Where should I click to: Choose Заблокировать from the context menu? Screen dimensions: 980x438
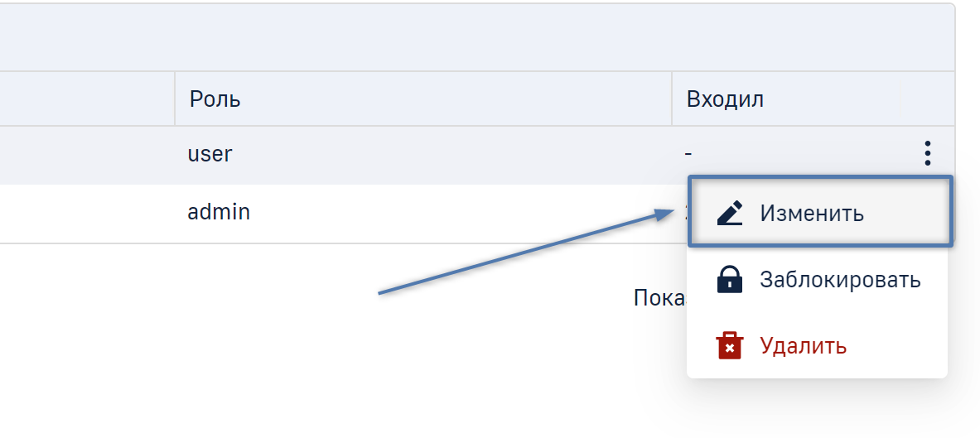[x=840, y=280]
